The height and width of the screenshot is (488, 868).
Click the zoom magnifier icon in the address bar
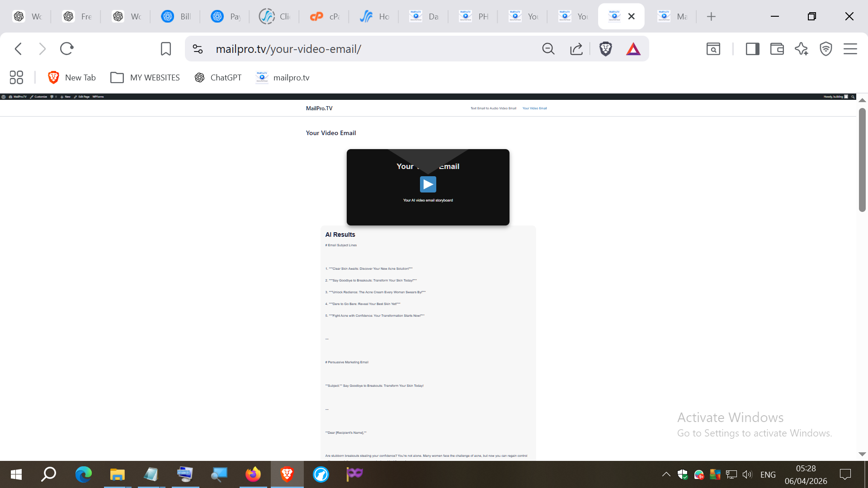tap(548, 49)
